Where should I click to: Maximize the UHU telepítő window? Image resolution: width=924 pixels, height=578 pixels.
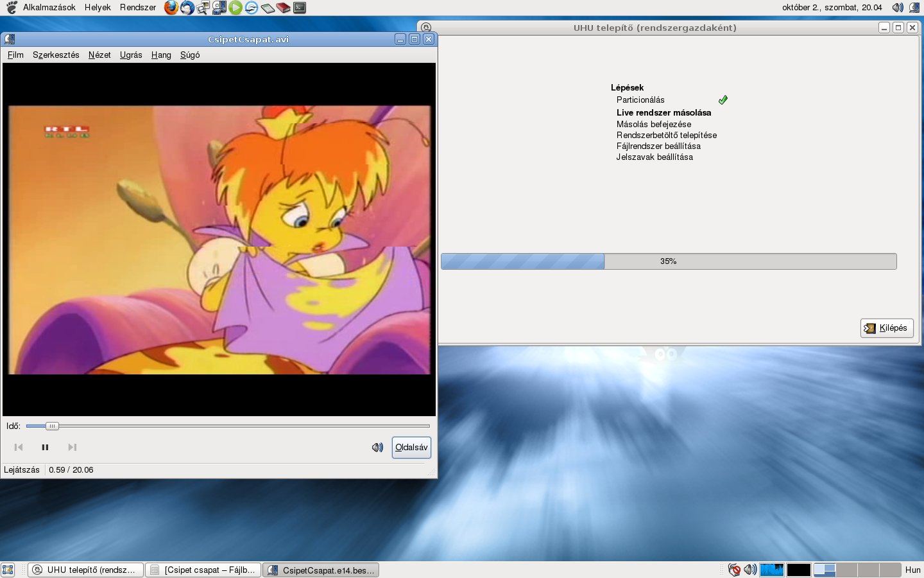pyautogui.click(x=898, y=28)
